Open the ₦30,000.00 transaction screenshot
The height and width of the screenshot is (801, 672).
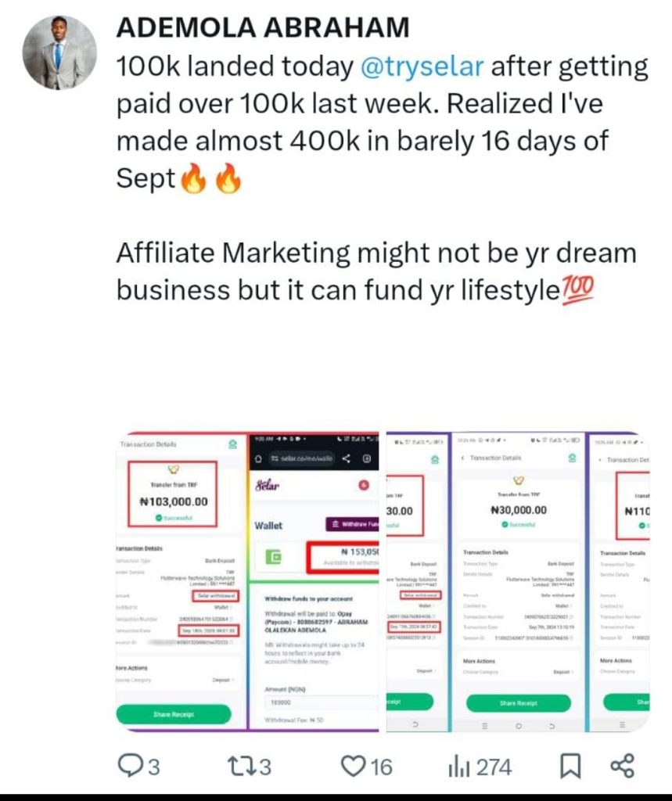pyautogui.click(x=518, y=582)
